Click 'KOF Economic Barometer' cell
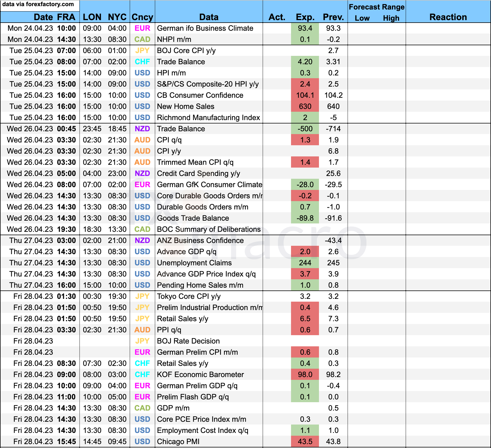This screenshot has height=448, width=491. [x=209, y=375]
